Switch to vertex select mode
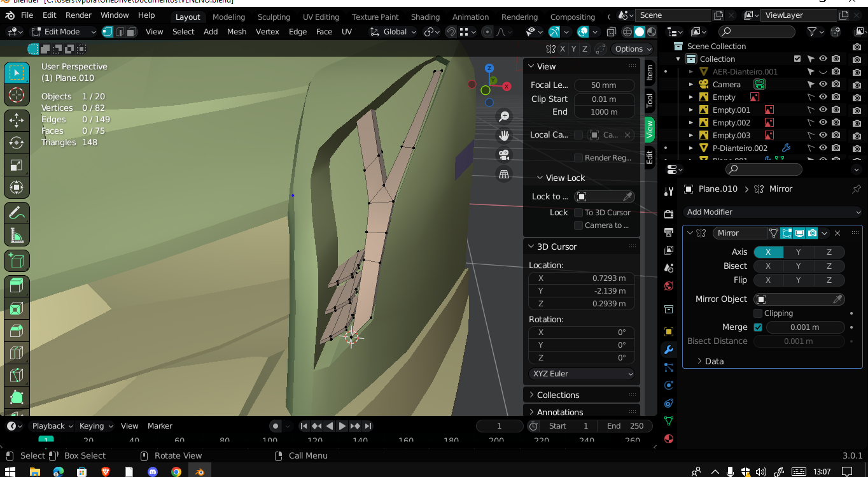Viewport: 868px width, 477px height. [108, 32]
